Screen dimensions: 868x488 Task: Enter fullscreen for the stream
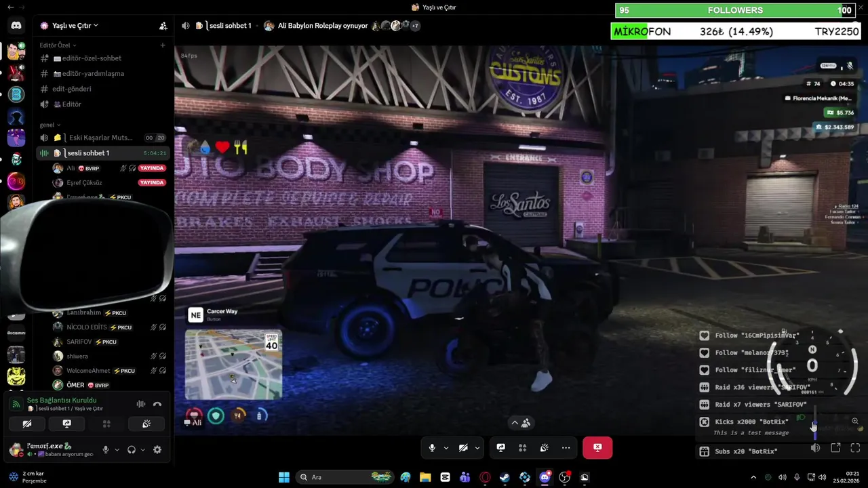(x=855, y=448)
